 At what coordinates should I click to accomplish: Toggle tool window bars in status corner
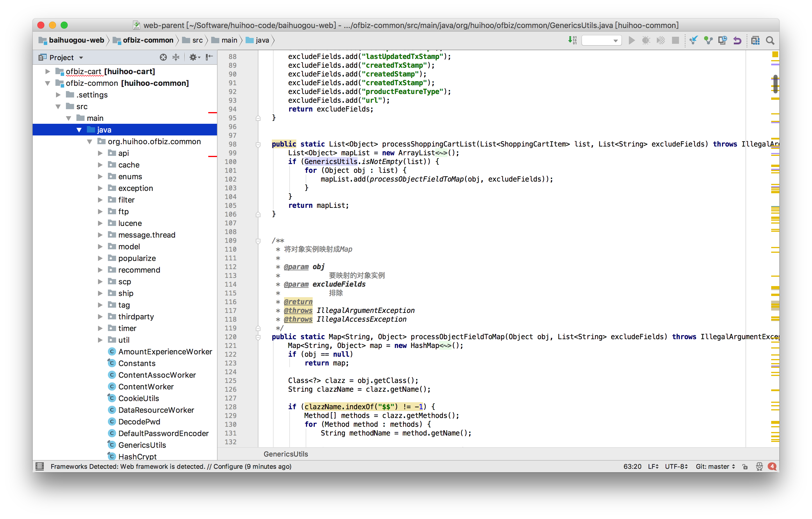pyautogui.click(x=40, y=466)
